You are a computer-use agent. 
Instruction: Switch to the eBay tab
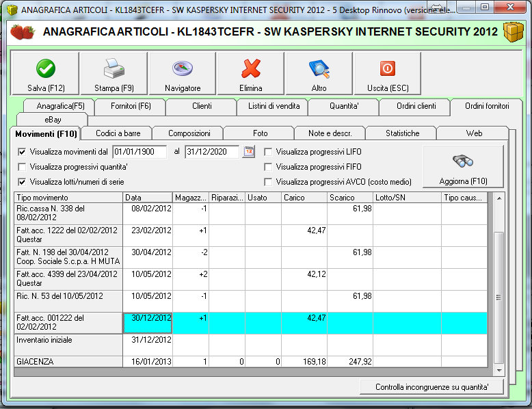(53, 120)
